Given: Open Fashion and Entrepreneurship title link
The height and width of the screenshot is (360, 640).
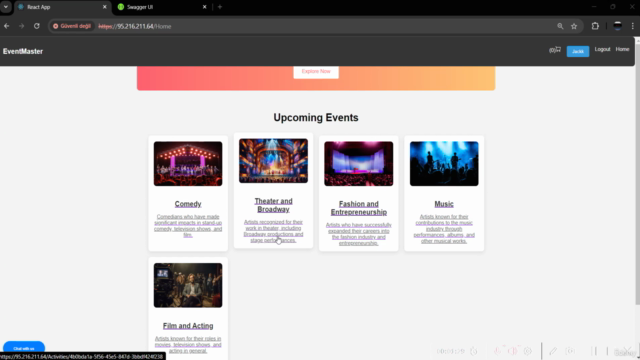Looking at the screenshot, I should 358,208.
